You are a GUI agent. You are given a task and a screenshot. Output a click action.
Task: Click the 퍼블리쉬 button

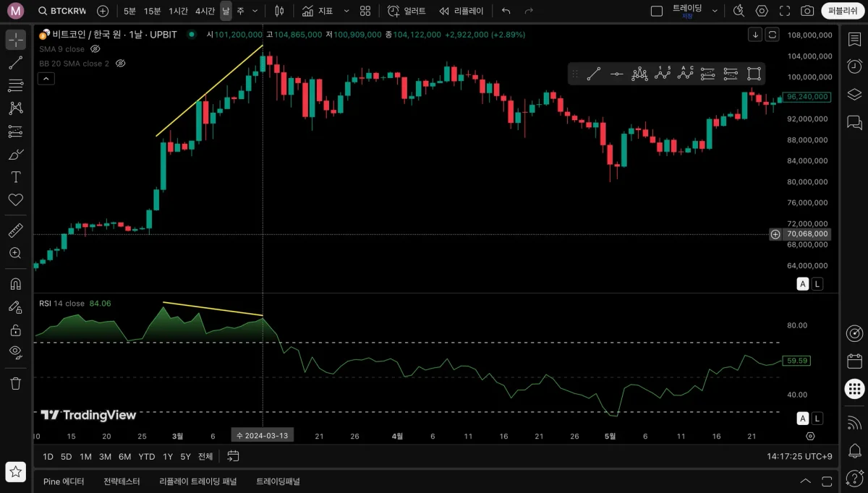click(842, 11)
